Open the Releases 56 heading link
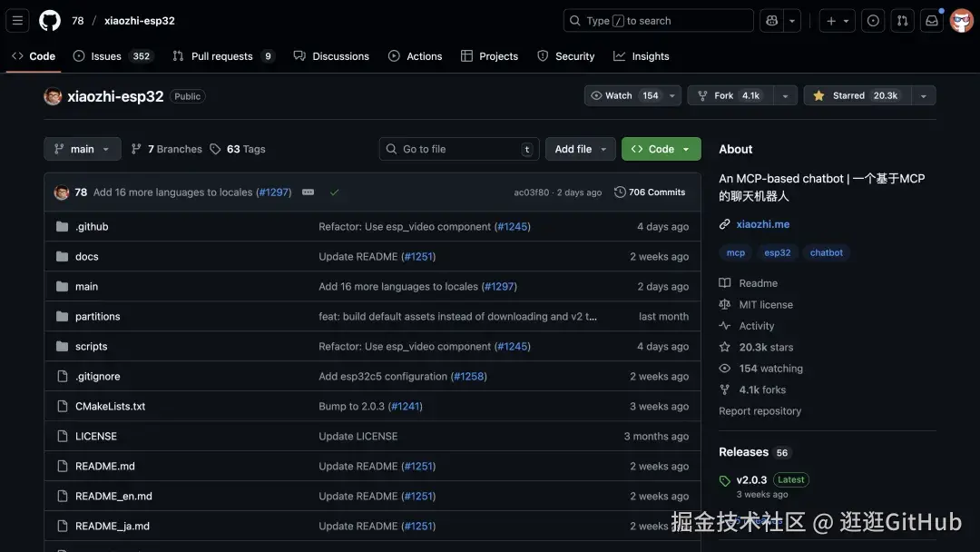This screenshot has height=552, width=980. pos(754,452)
